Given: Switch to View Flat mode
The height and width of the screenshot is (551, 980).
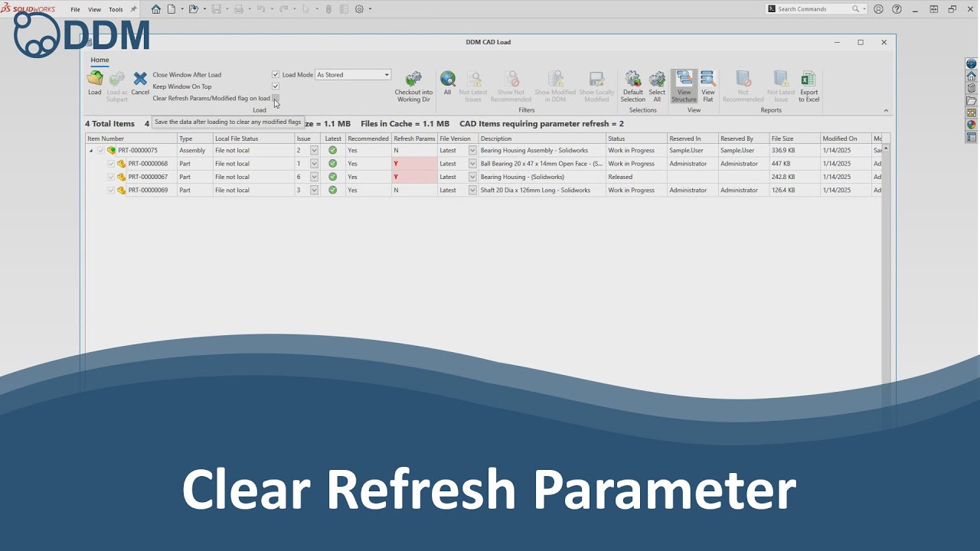Looking at the screenshot, I should [708, 86].
